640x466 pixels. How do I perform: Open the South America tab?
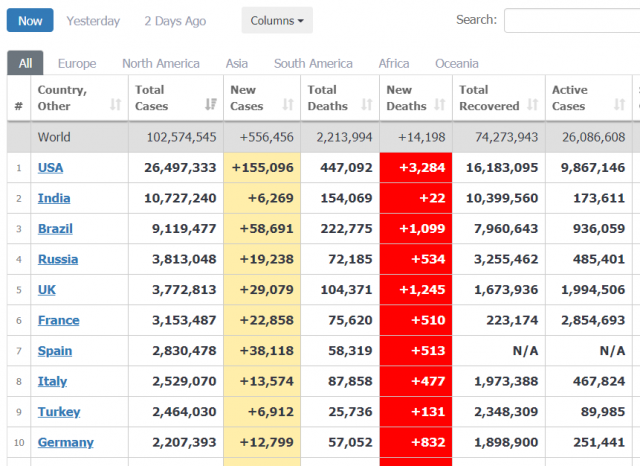click(313, 64)
